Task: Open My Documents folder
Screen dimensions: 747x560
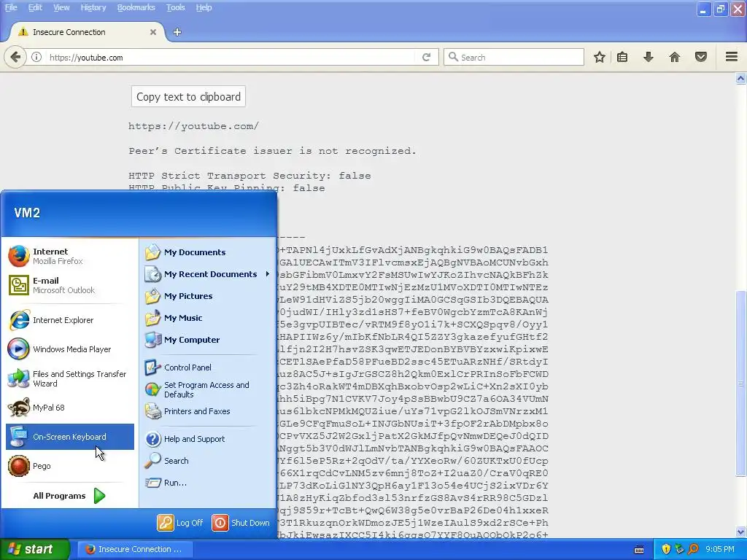Action: pos(207,252)
